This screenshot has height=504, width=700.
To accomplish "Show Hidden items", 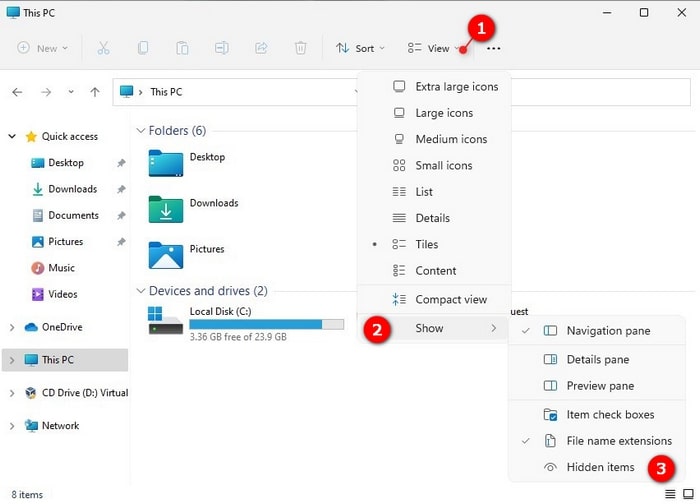I will (597, 467).
